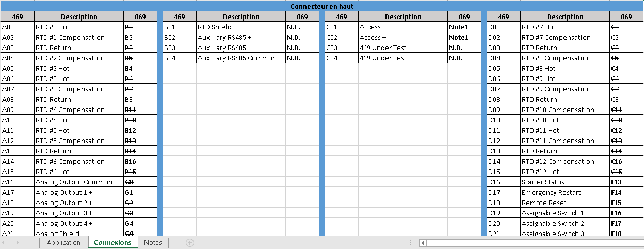This screenshot has height=249, width=644.
Task: Click the horizontal scrollbar track
Action: [532, 243]
